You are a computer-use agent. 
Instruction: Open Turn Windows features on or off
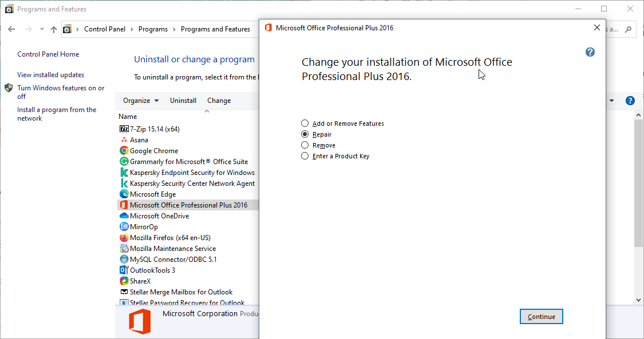point(60,92)
